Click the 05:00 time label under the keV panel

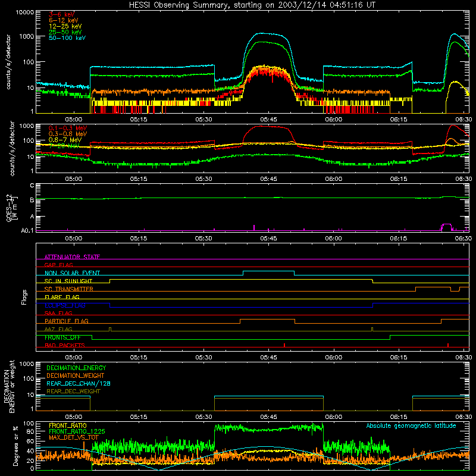[x=73, y=120]
